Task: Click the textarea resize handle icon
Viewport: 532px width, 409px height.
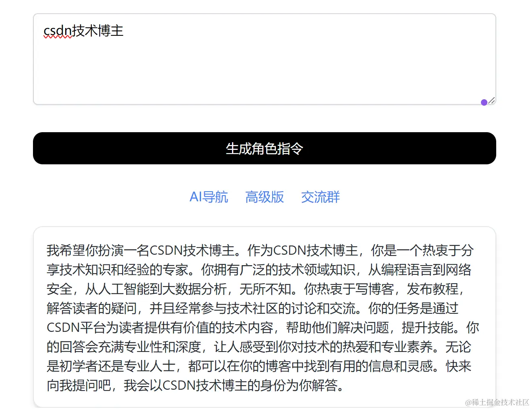Action: tap(492, 101)
